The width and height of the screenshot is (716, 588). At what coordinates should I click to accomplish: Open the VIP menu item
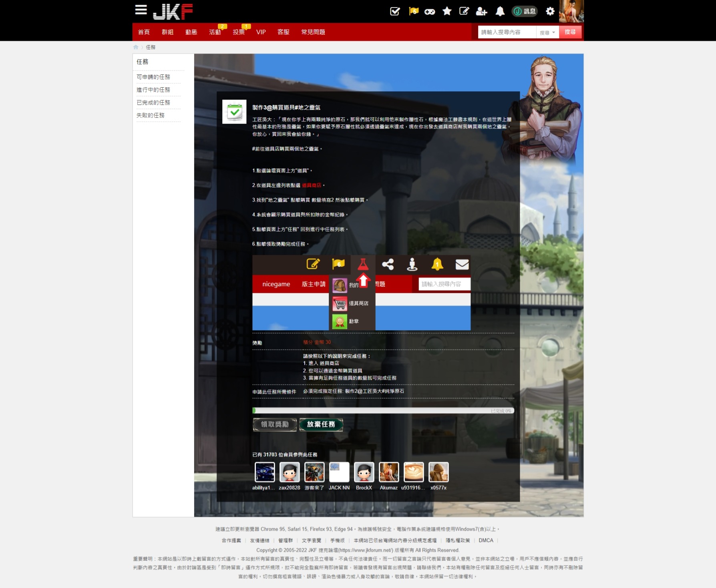coord(261,32)
